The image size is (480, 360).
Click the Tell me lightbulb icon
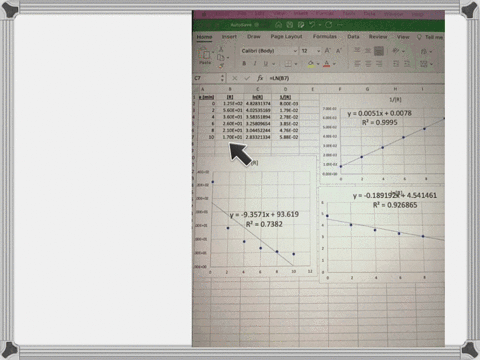(419, 37)
